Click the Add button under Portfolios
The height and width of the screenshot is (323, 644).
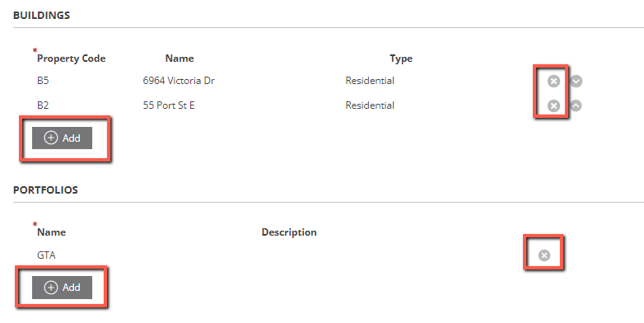pyautogui.click(x=62, y=288)
